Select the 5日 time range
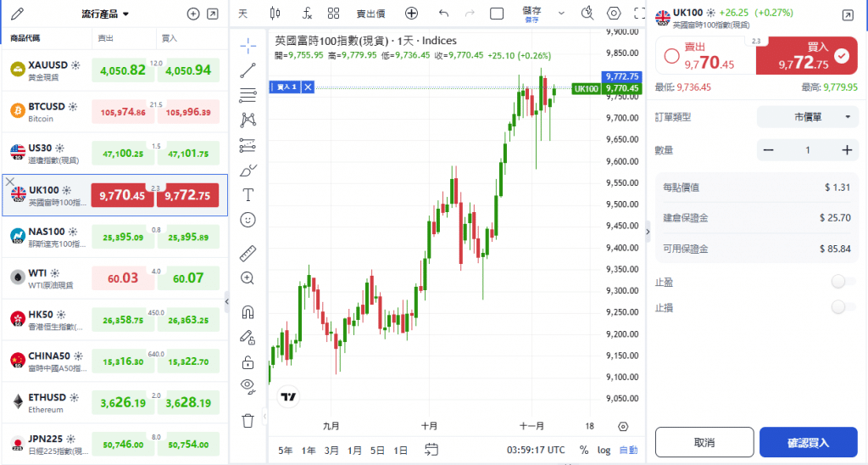Image resolution: width=868 pixels, height=465 pixels. (x=377, y=450)
